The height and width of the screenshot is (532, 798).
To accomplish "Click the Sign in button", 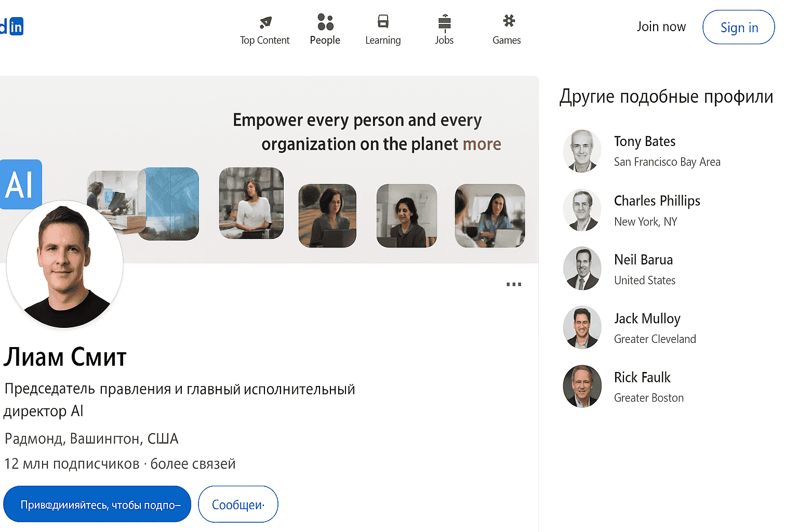I will (x=738, y=27).
